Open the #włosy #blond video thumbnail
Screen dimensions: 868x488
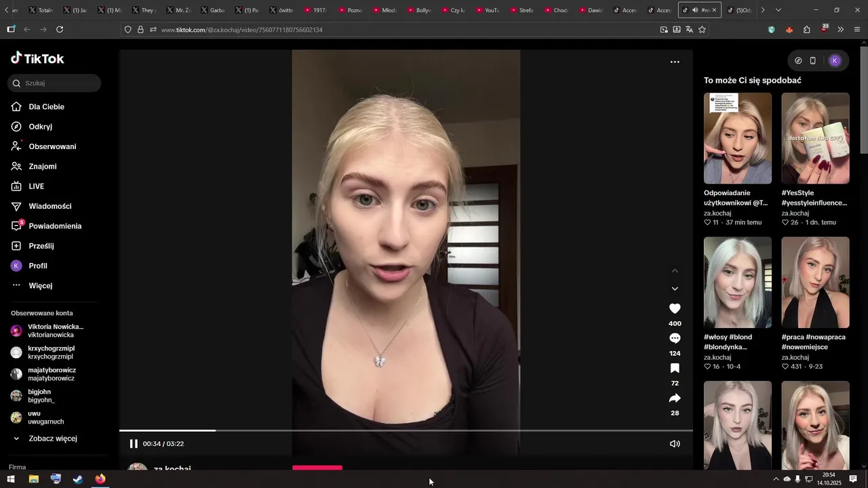coord(738,282)
